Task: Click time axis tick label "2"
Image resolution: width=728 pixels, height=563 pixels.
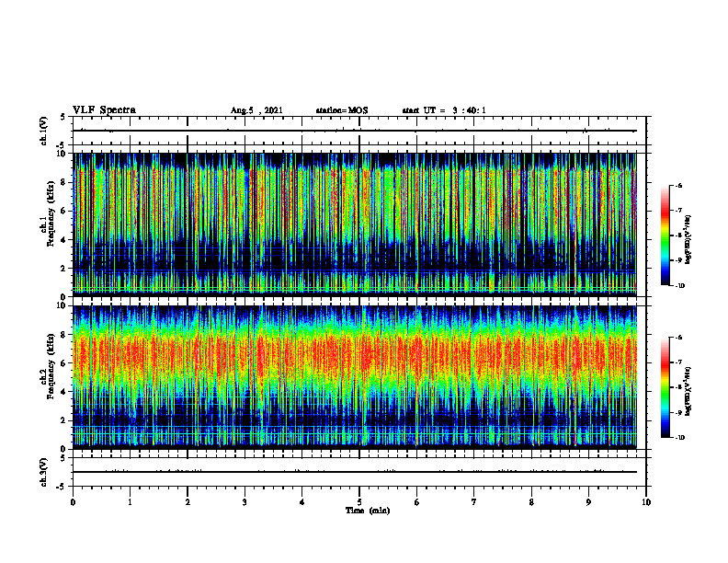Action: point(188,502)
